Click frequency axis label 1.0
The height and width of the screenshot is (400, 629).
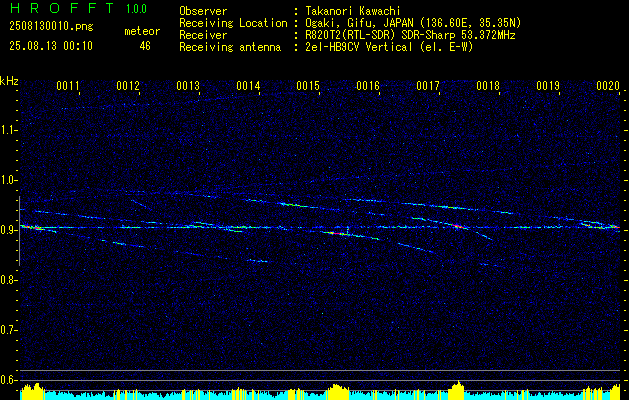click(8, 180)
